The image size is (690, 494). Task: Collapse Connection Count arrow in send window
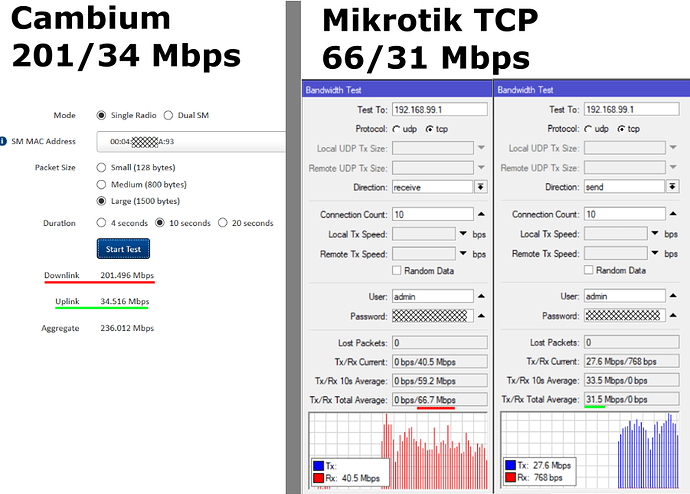(673, 215)
